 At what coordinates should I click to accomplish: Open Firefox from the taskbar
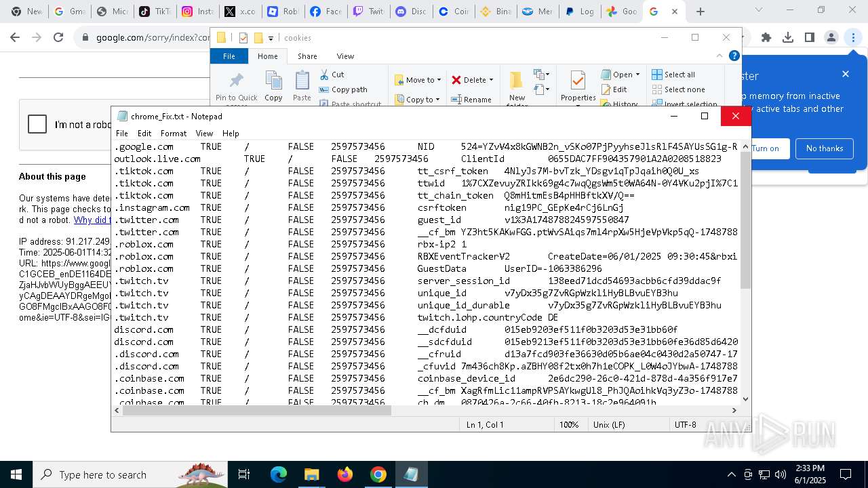coord(345,474)
